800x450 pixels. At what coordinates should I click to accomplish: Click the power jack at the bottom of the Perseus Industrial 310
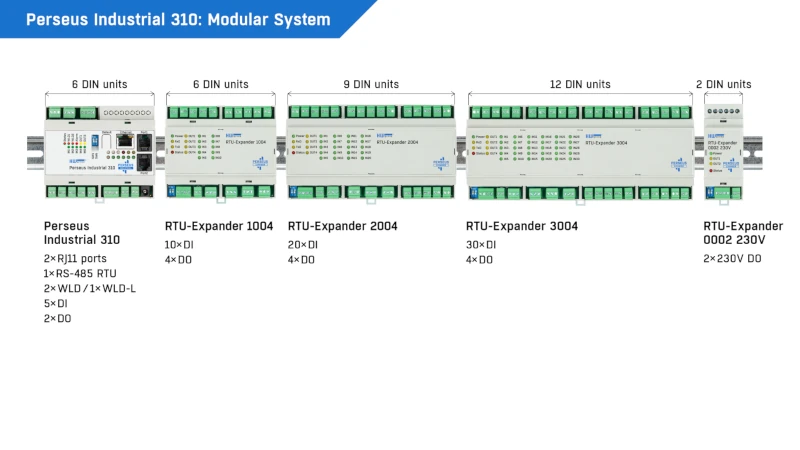(145, 192)
